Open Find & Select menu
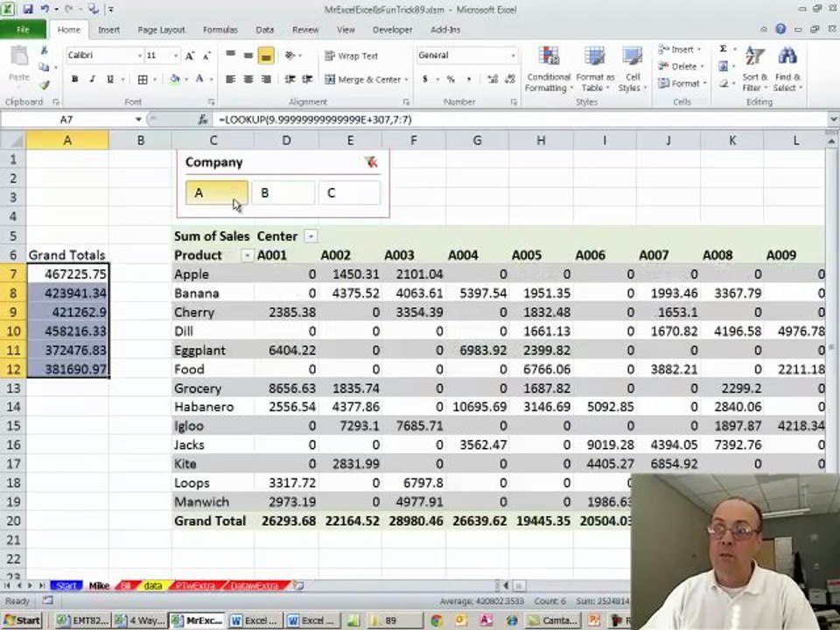The width and height of the screenshot is (840, 630). 787,69
